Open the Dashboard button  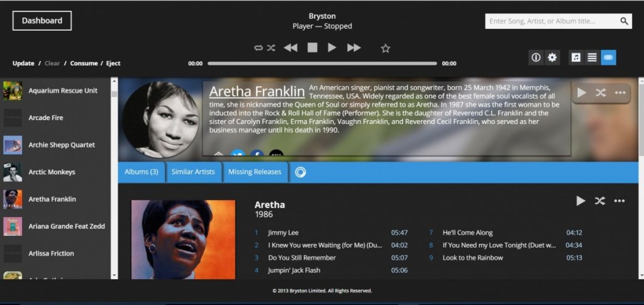tap(42, 21)
